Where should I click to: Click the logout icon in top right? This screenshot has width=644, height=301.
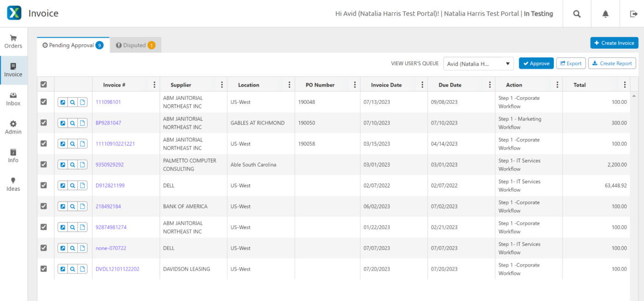click(x=633, y=14)
